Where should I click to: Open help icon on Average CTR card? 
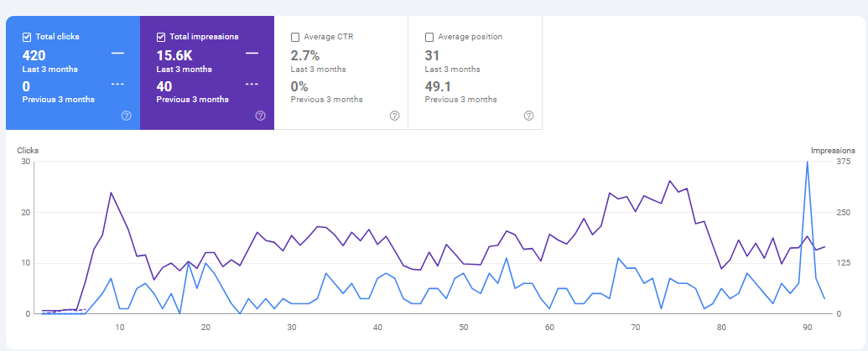coord(394,116)
